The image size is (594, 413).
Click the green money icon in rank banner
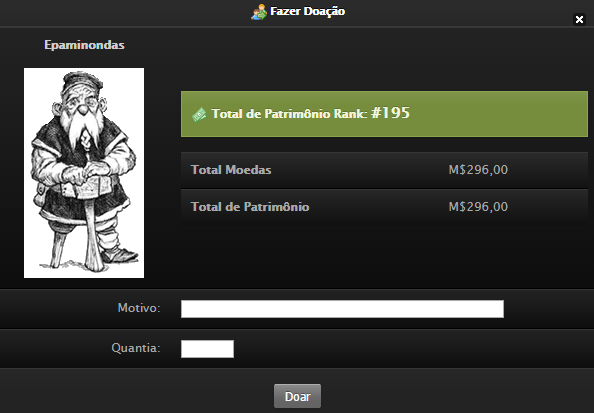point(199,114)
